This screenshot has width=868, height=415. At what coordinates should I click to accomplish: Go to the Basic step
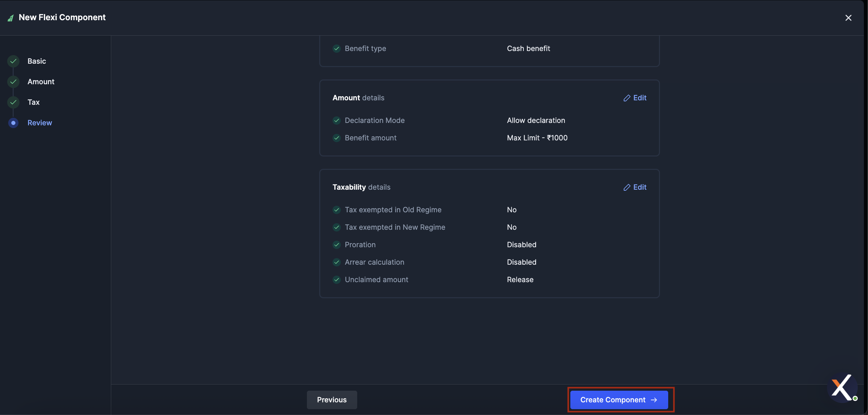pos(37,61)
